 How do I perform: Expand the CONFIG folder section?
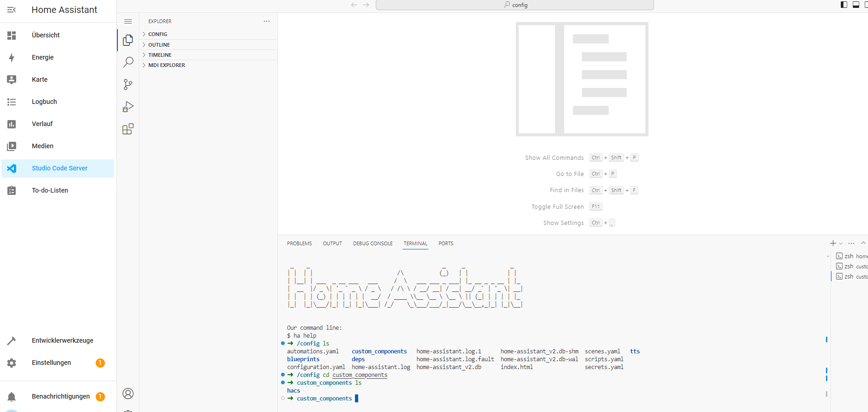(x=208, y=34)
